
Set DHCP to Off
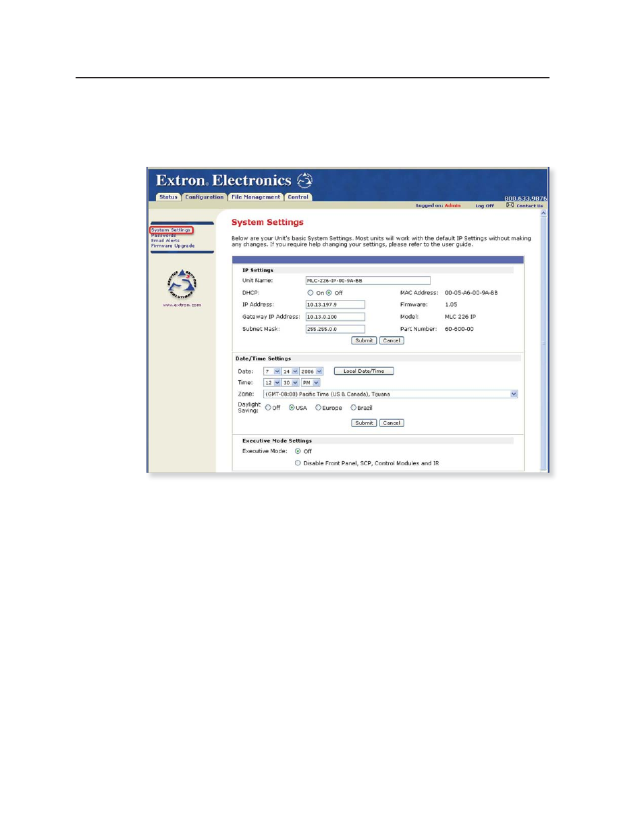pyautogui.click(x=329, y=293)
